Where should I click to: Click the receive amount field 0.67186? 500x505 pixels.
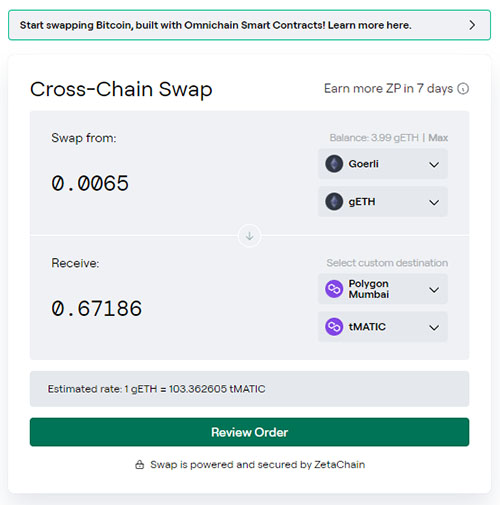click(96, 308)
